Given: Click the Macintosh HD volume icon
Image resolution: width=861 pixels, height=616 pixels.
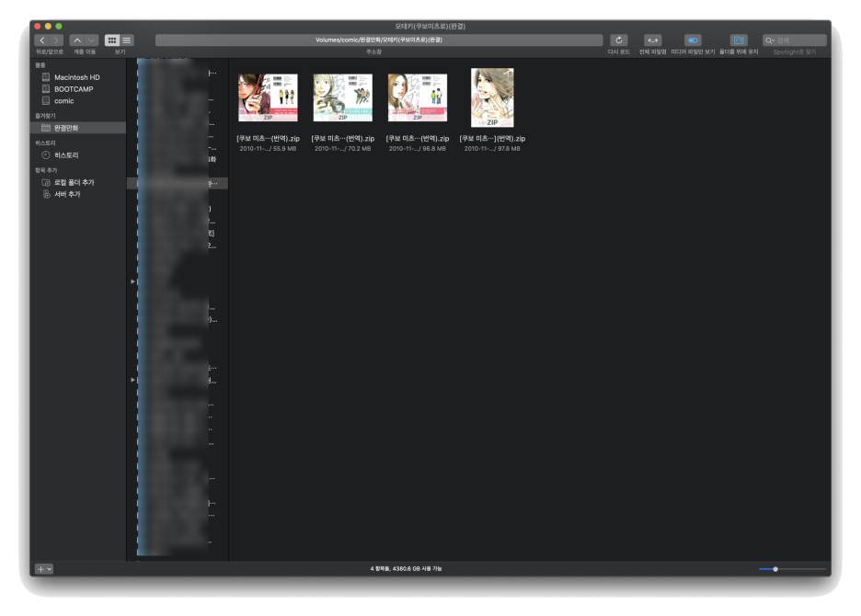Looking at the screenshot, I should (x=44, y=77).
